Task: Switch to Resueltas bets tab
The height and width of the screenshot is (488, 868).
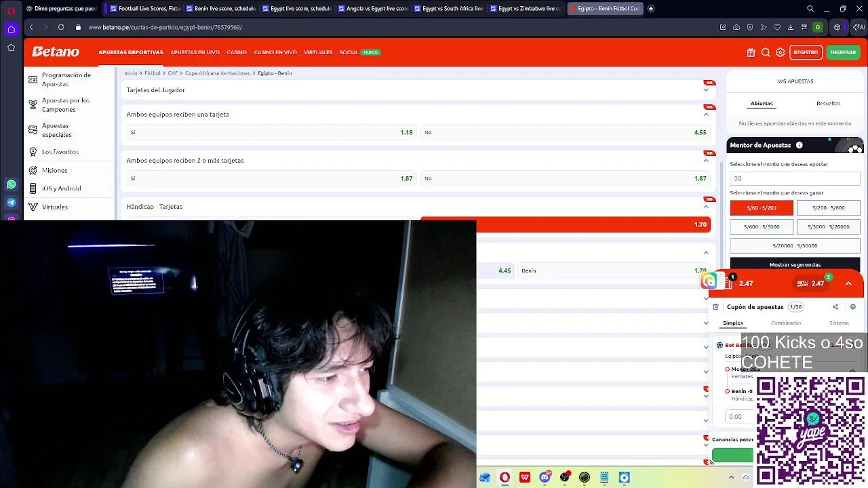Action: (x=828, y=104)
